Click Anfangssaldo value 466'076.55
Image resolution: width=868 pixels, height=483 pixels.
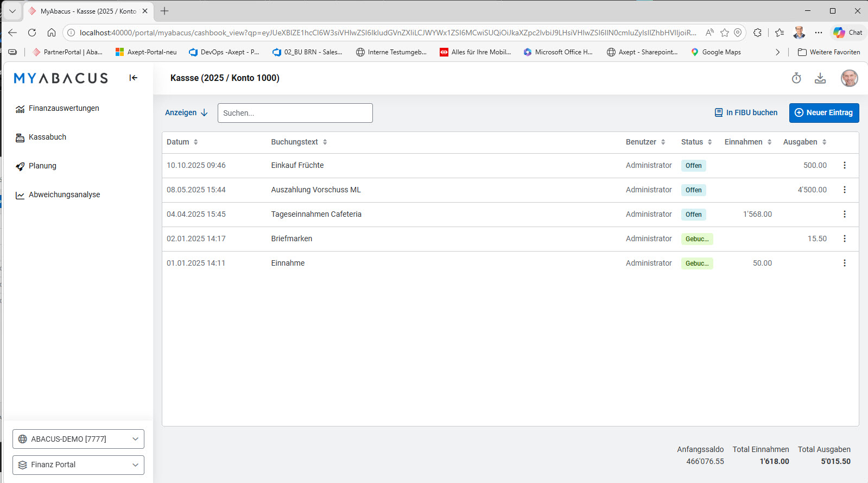point(705,461)
